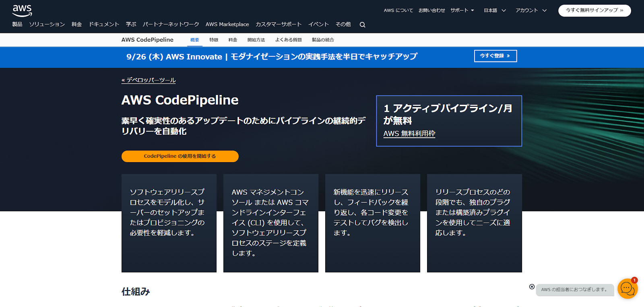The image size is (644, 307).
Task: Go back via デベロッパーツール link
Action: (149, 80)
